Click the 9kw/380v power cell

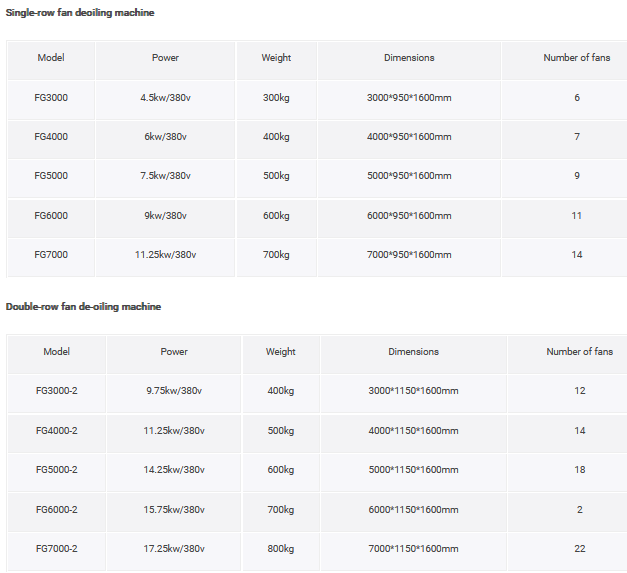coord(165,216)
